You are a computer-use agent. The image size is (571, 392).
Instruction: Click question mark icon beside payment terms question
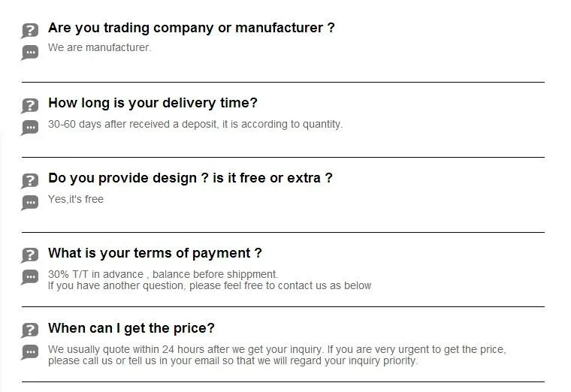click(29, 256)
